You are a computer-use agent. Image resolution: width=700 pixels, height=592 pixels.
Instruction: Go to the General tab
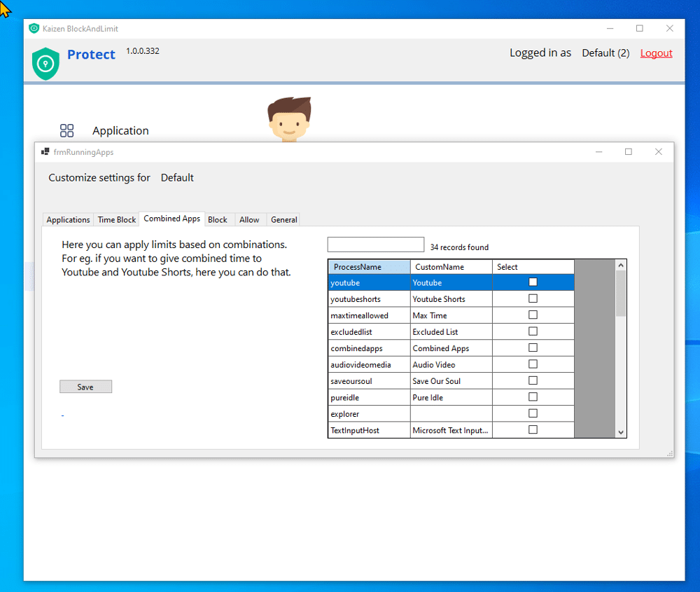(284, 220)
